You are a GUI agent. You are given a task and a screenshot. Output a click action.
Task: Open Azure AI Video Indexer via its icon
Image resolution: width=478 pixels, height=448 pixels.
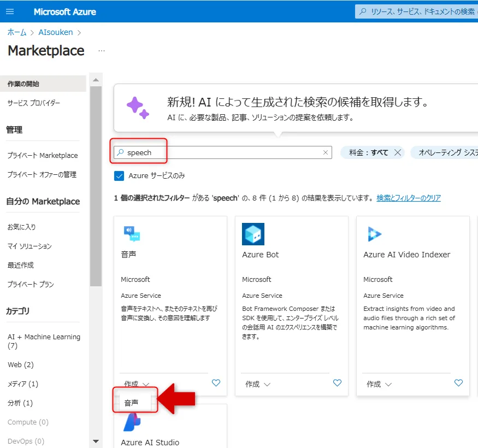[x=374, y=234]
